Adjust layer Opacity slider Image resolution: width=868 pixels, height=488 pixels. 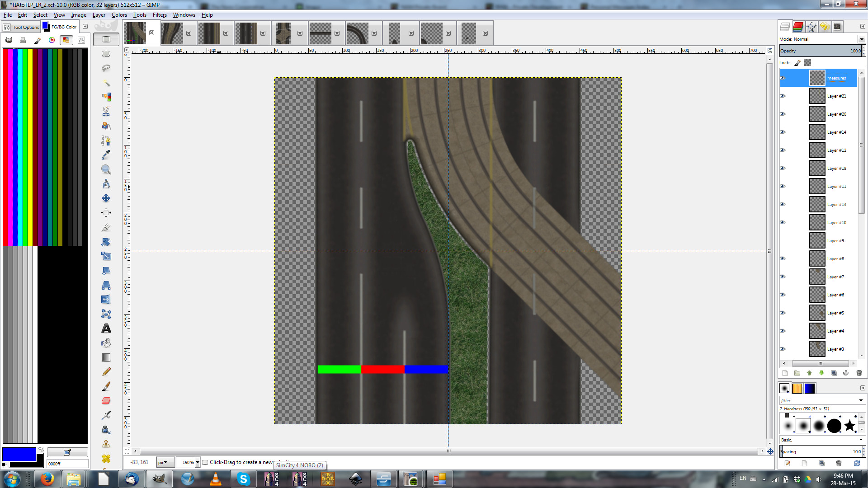coord(820,51)
